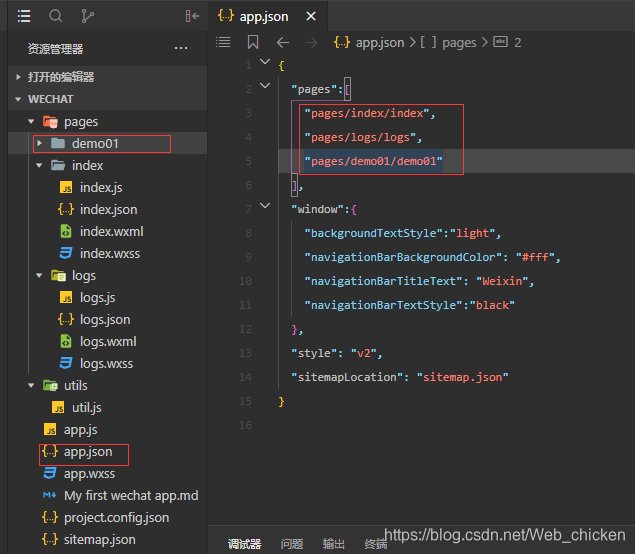Collapse the pages folder
The height and width of the screenshot is (554, 635).
[31, 121]
